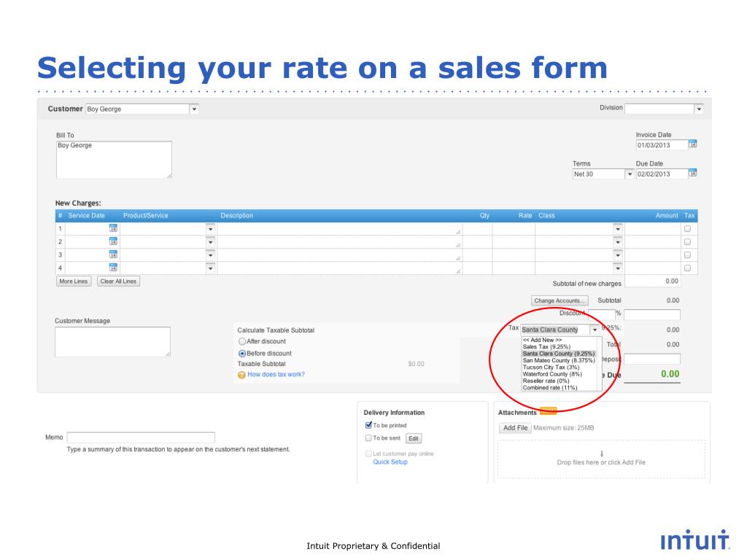Check the Tax box for line 2
Screen dimensions: 747x560
(x=687, y=242)
